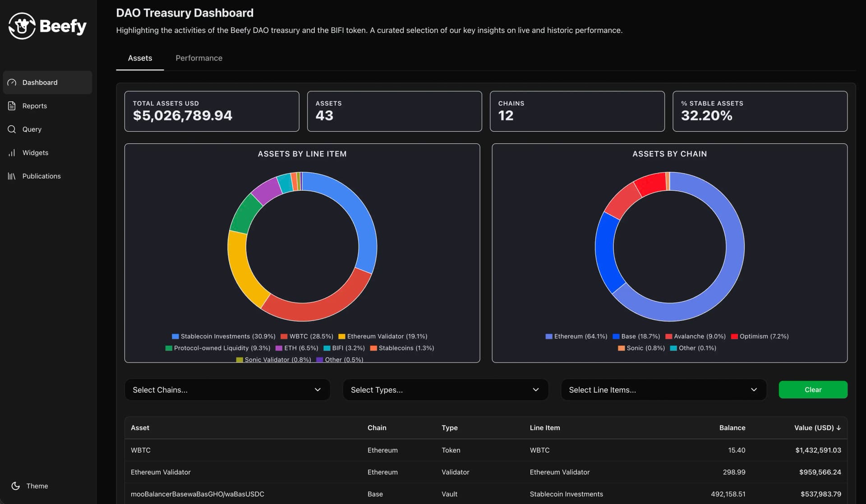866x504 pixels.
Task: Toggle sorting on the Value (USD) column
Action: [817, 428]
